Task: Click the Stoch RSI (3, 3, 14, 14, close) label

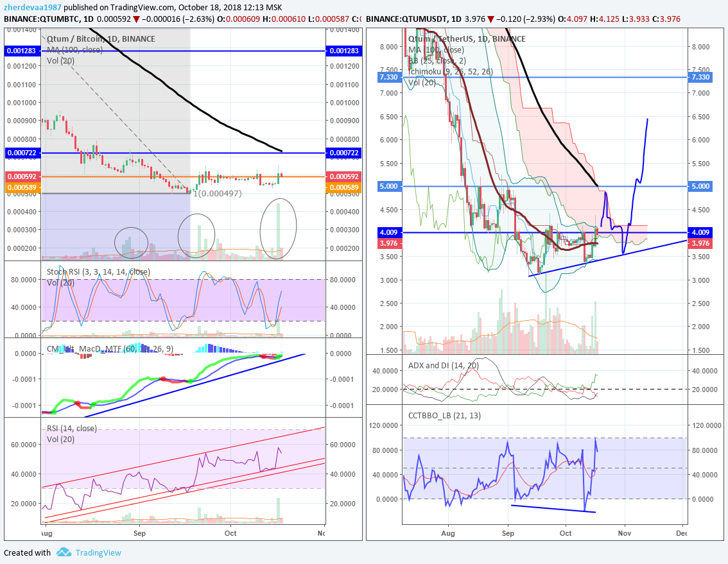Action: [x=98, y=272]
